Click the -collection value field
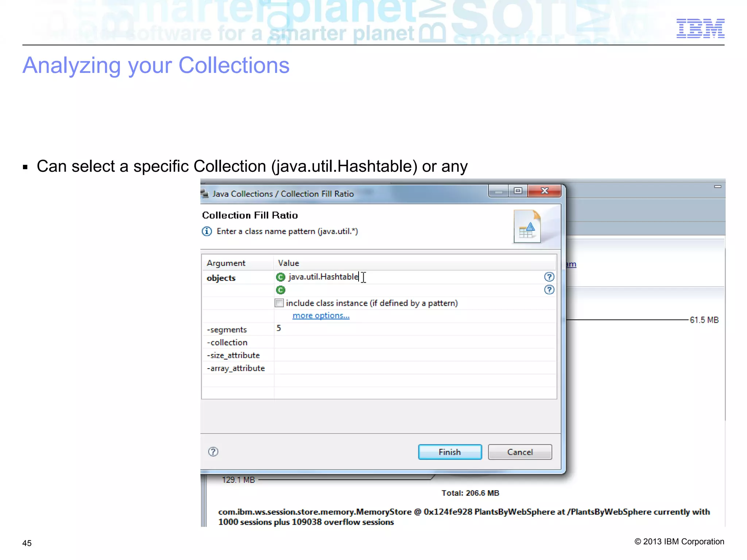Image resolution: width=747 pixels, height=560 pixels. (x=415, y=342)
